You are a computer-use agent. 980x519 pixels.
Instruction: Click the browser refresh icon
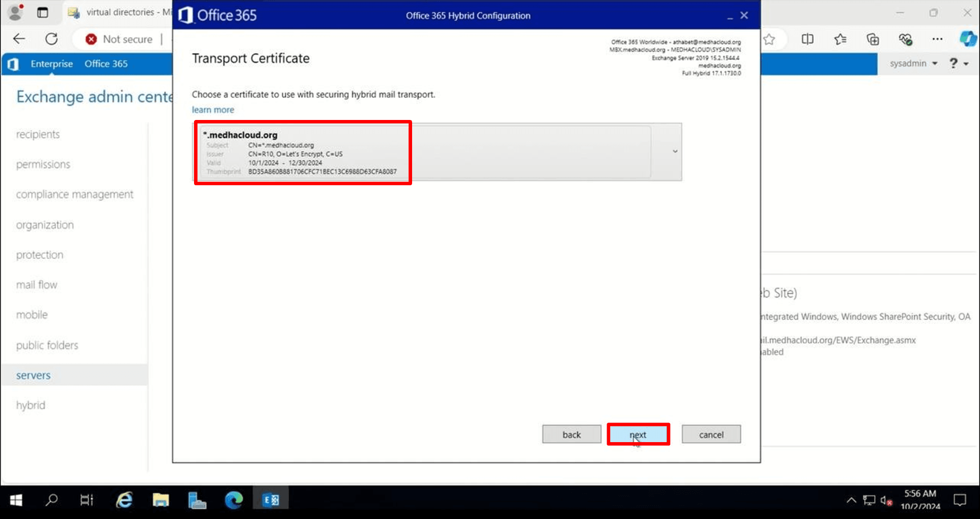(x=51, y=39)
